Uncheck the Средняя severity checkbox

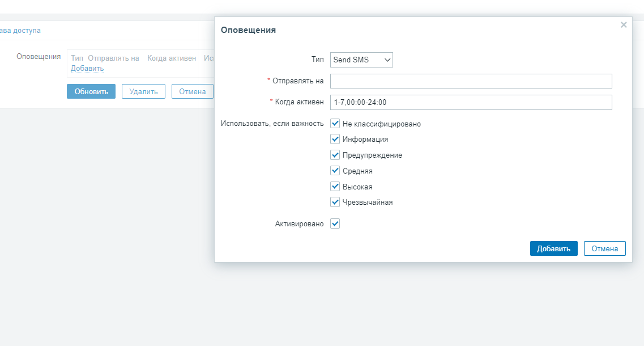pos(335,171)
